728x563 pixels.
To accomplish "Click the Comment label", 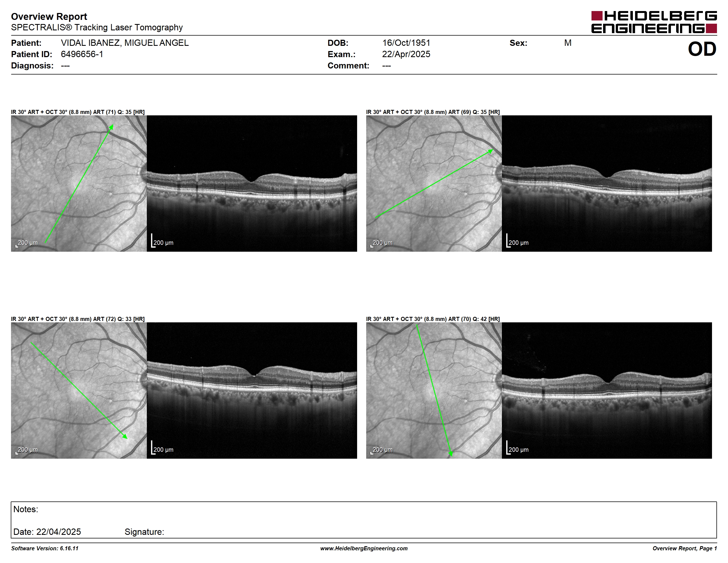I will [x=348, y=66].
